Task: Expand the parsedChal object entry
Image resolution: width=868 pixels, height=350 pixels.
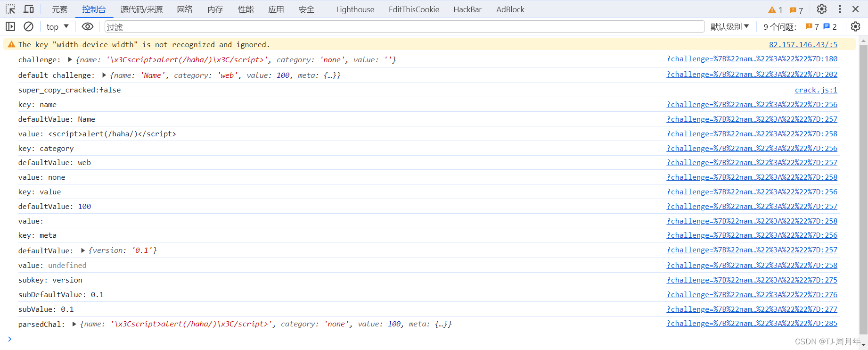Action: tap(74, 324)
